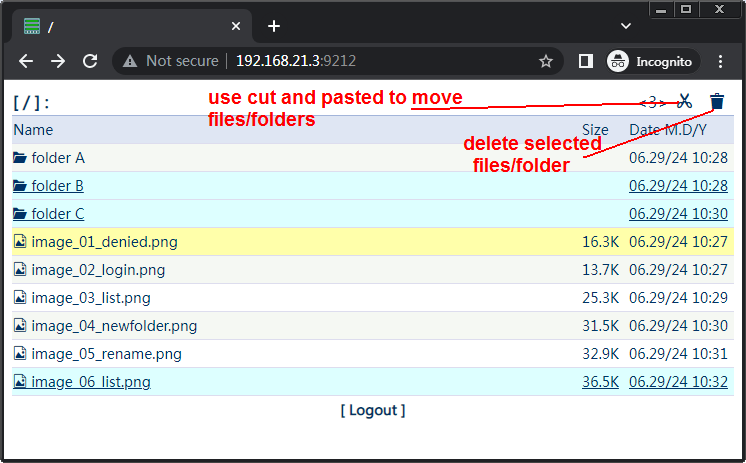Expand the tab search chevron
The image size is (746, 463).
pos(626,26)
